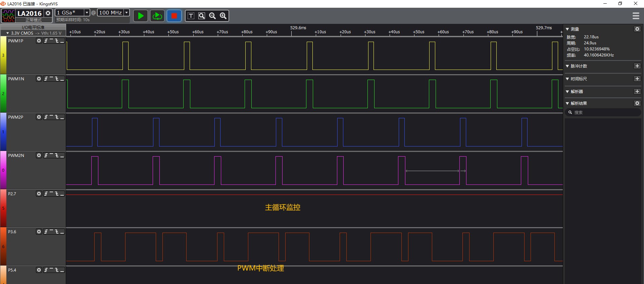Viewport: 644px width, 284px height.
Task: Open LA2016 device settings gear
Action: (x=48, y=13)
